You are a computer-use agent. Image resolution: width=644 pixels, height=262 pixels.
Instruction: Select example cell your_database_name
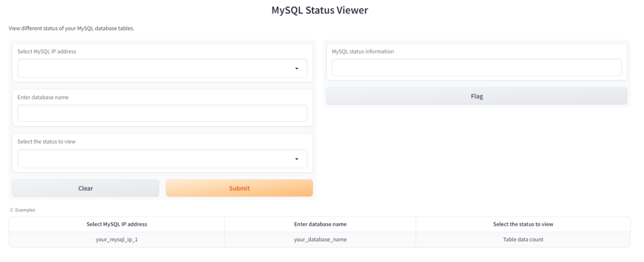[x=320, y=239]
